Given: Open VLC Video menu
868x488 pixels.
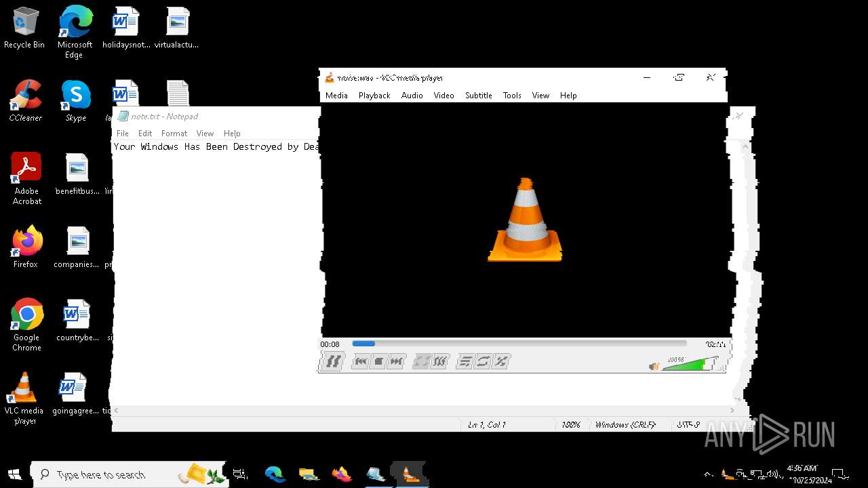Looking at the screenshot, I should (443, 96).
